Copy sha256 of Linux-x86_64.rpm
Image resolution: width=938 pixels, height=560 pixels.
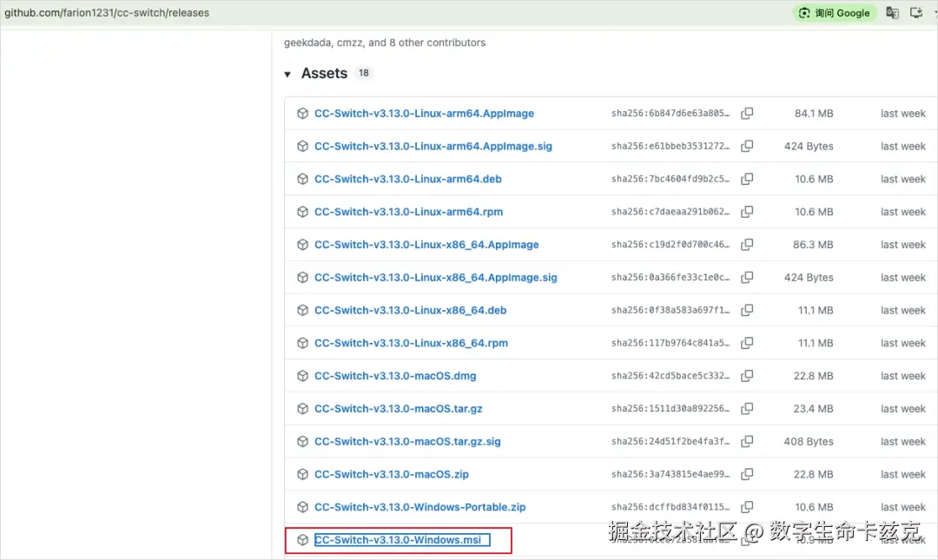click(x=747, y=344)
